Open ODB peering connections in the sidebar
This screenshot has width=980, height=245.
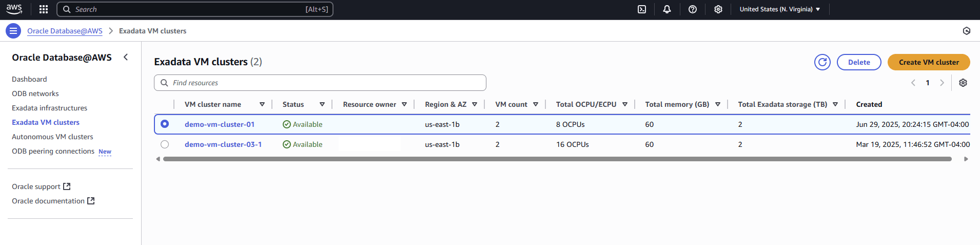(53, 151)
